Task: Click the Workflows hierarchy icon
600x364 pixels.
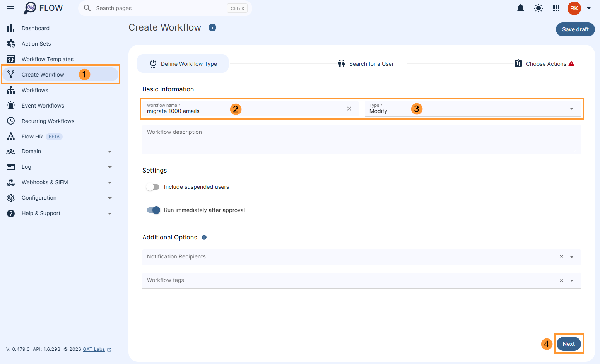Action: coord(11,90)
